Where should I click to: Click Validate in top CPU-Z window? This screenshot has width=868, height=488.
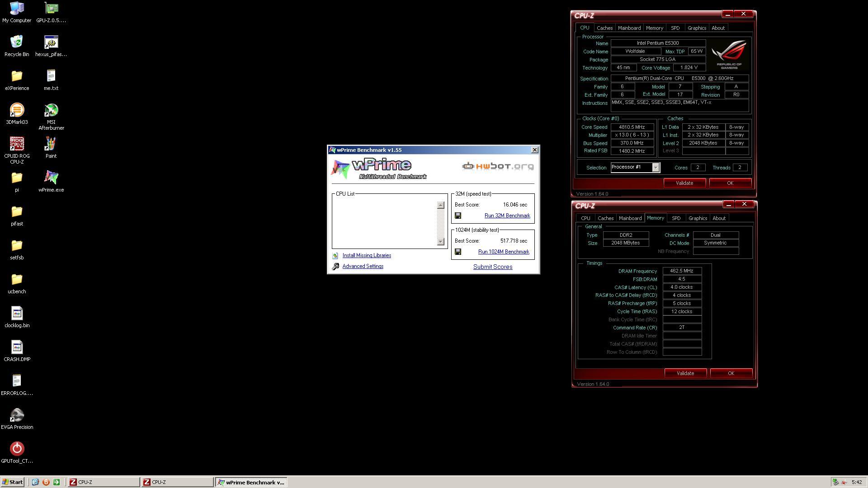pyautogui.click(x=684, y=183)
